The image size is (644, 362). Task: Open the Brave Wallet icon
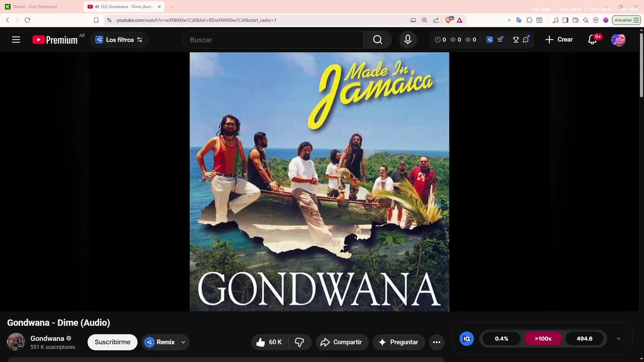click(576, 20)
